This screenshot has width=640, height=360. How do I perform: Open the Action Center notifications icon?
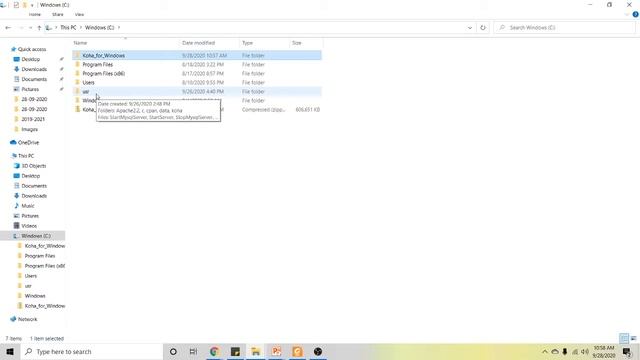(627, 351)
